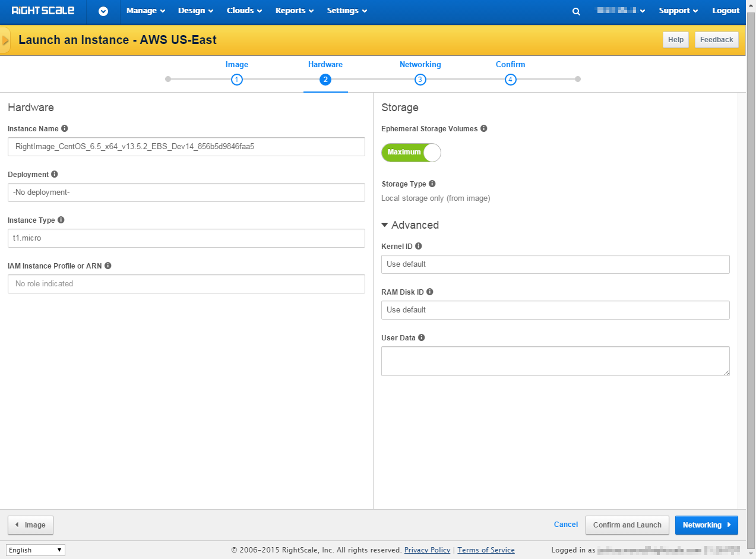Open the Settings menu
The image size is (756, 559).
tap(347, 11)
